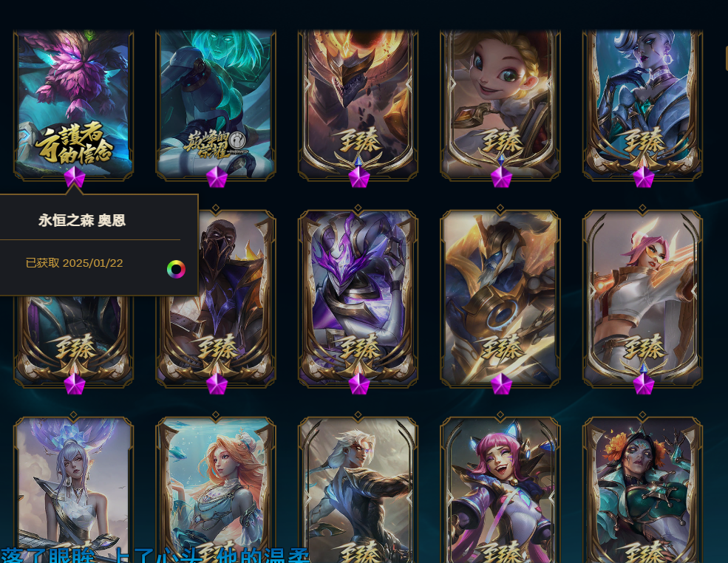The image size is (728, 563).
Task: Open the teal skull-painted woman skin card
Action: [x=642, y=490]
